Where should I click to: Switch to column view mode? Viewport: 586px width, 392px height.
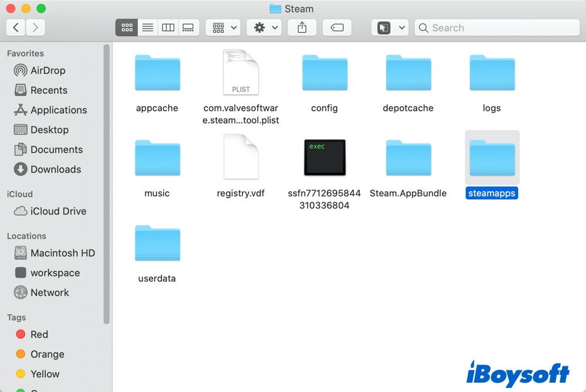pyautogui.click(x=168, y=28)
